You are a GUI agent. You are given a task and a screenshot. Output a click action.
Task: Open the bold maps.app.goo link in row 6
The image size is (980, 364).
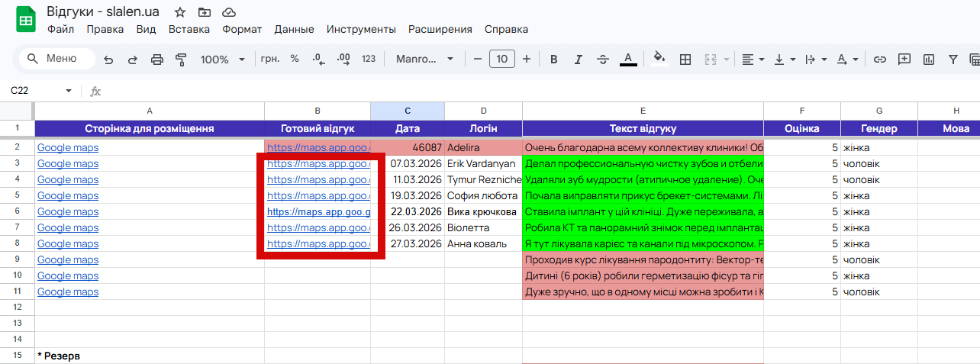tap(318, 211)
